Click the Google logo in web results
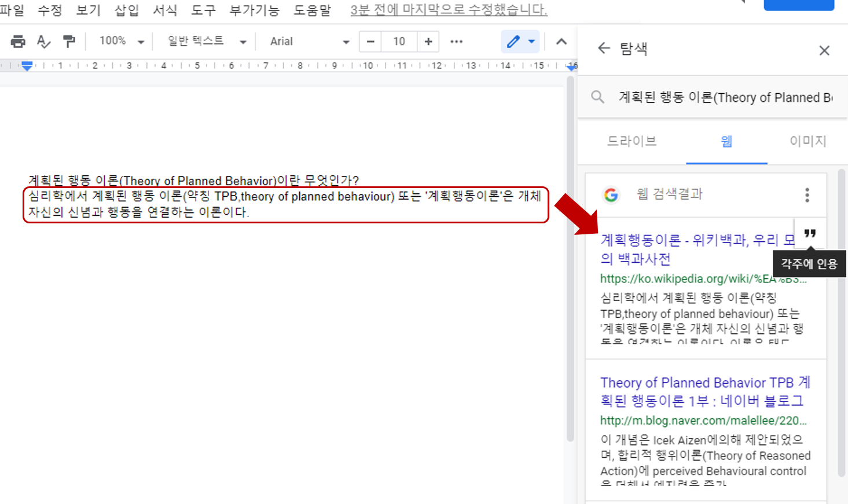This screenshot has width=848, height=504. pos(611,195)
